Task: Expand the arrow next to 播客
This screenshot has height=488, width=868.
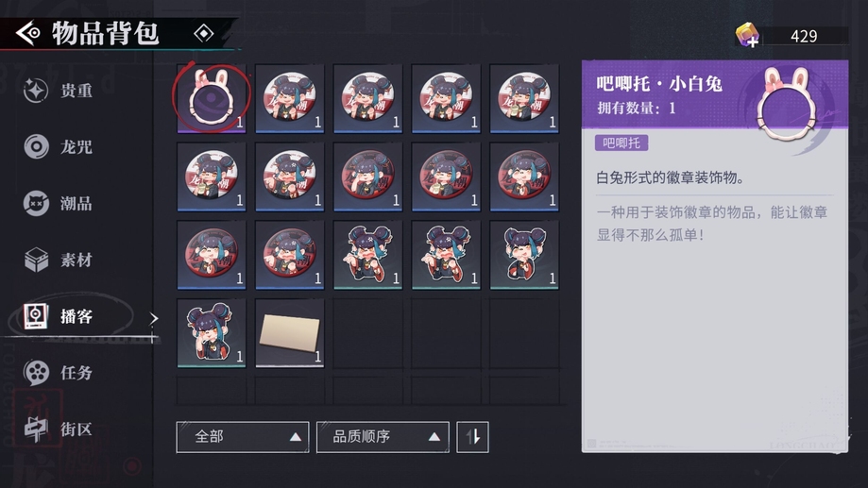Action: coord(154,318)
